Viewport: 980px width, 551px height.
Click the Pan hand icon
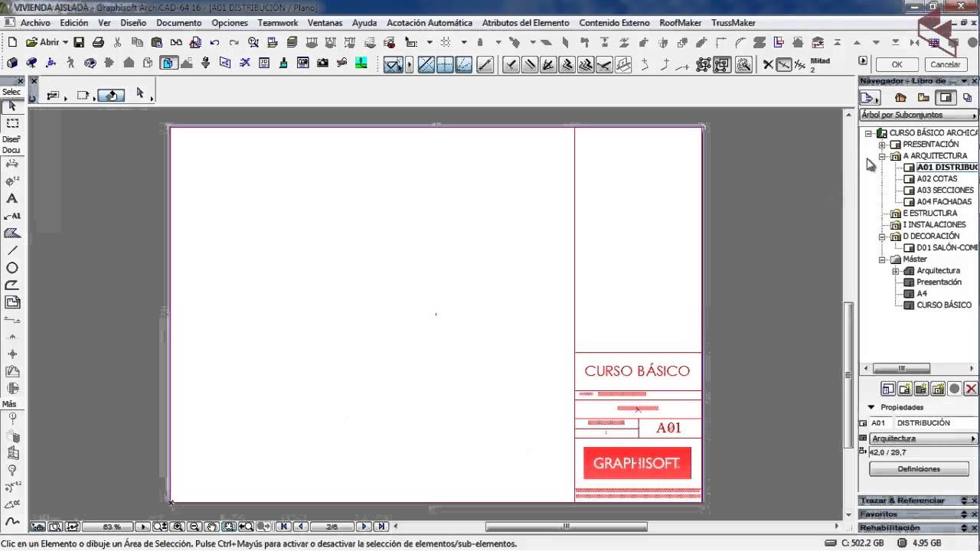211,527
